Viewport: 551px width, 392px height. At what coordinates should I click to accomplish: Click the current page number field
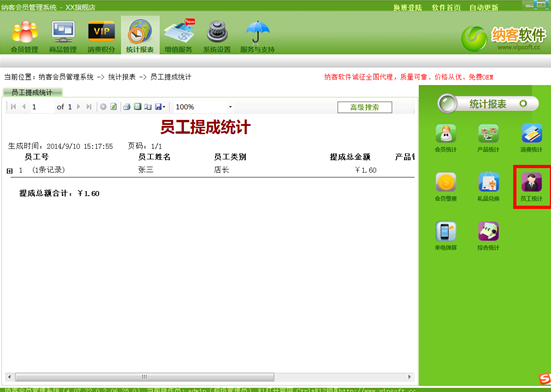[x=41, y=106]
